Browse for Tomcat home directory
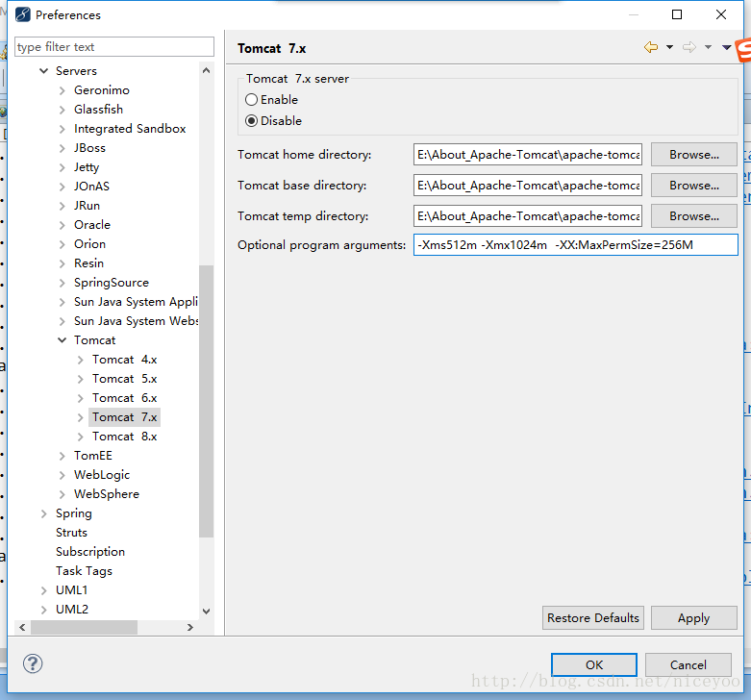The width and height of the screenshot is (751, 700). point(693,155)
